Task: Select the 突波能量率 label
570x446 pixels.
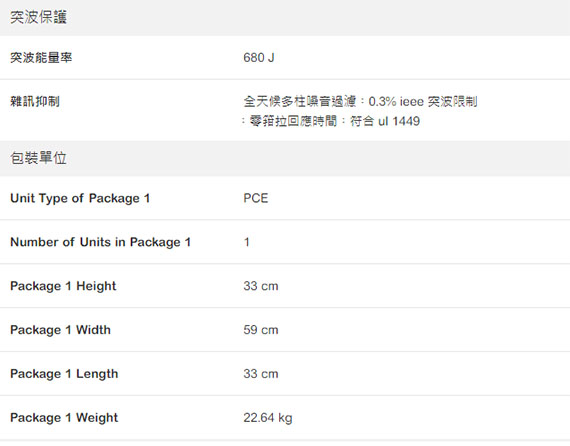Action: coord(41,57)
